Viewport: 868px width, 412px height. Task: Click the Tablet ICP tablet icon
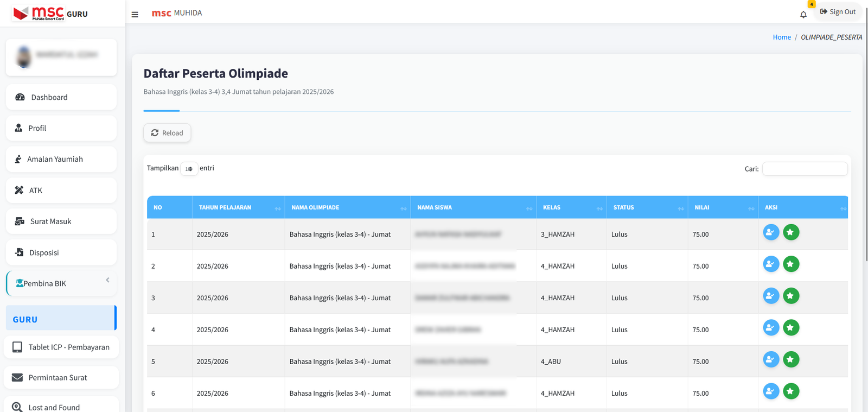coord(17,347)
